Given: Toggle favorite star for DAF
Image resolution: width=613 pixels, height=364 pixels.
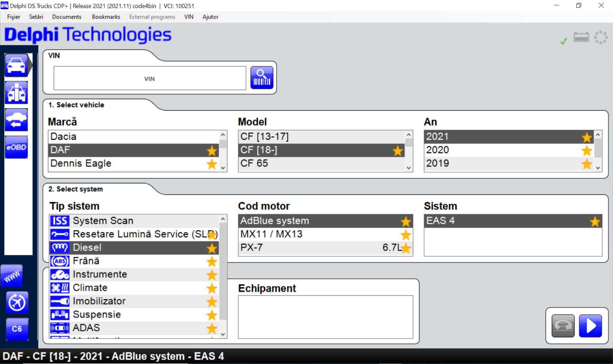Looking at the screenshot, I should point(212,150).
